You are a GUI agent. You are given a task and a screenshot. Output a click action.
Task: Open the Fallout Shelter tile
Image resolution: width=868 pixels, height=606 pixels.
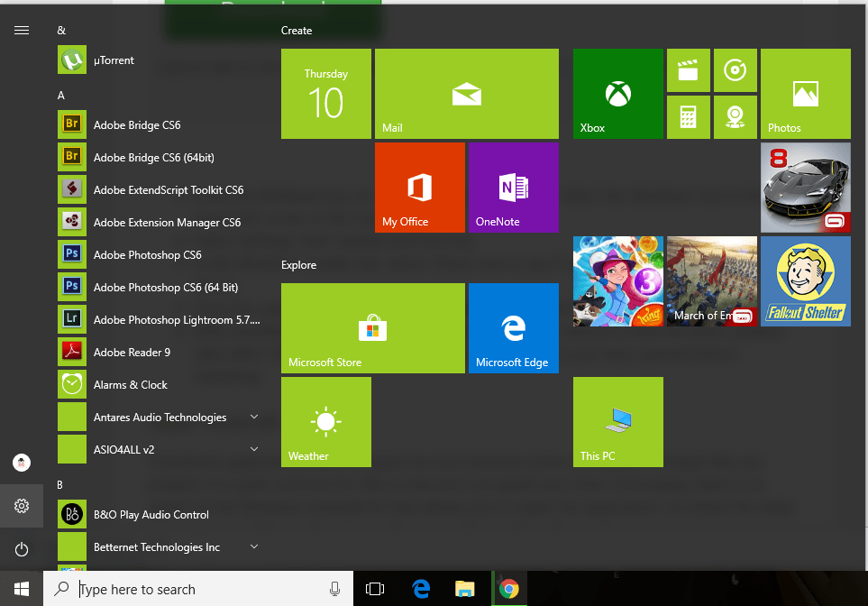coord(806,281)
